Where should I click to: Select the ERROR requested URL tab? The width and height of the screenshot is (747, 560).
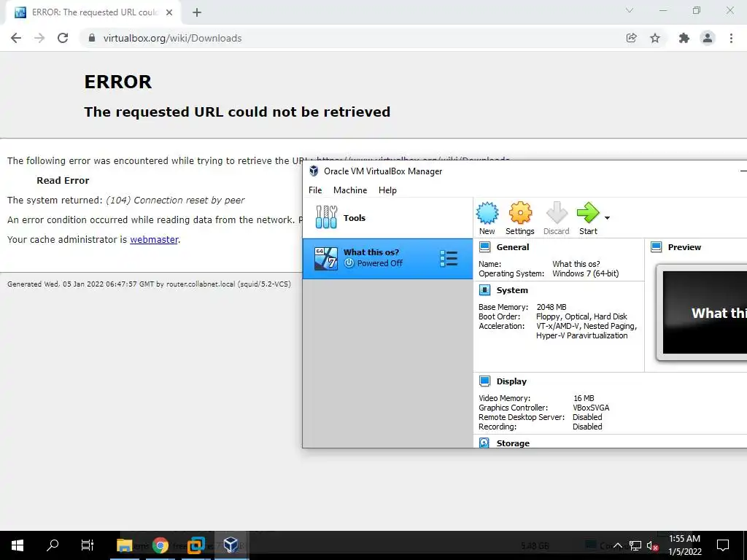coord(93,12)
